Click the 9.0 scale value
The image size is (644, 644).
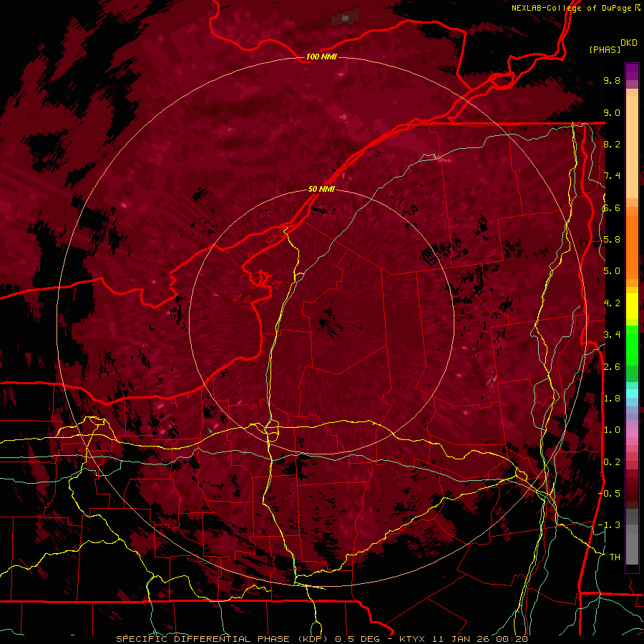coord(612,112)
